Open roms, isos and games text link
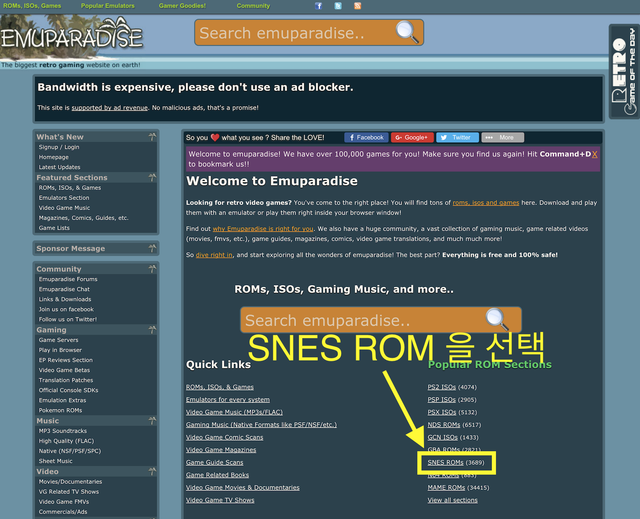This screenshot has width=640, height=519. [x=486, y=203]
